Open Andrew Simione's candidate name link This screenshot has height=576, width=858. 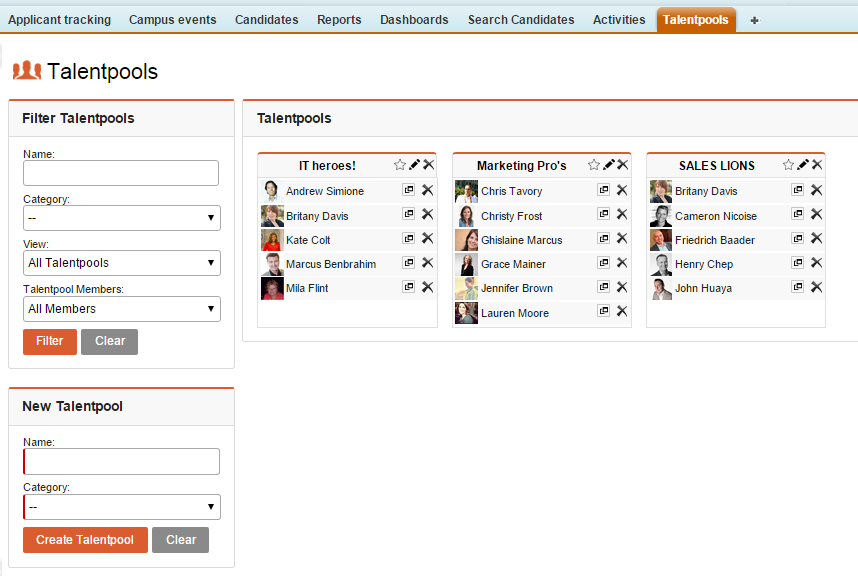tap(324, 191)
